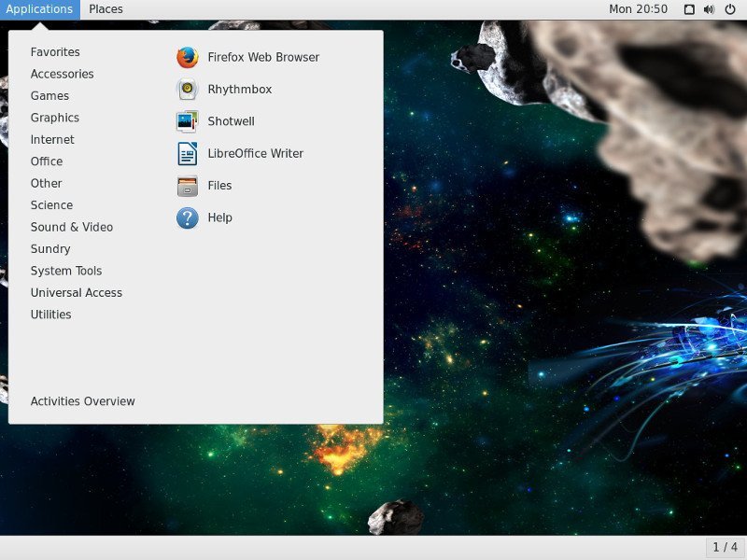Image resolution: width=747 pixels, height=560 pixels.
Task: Select the Office category
Action: (47, 161)
